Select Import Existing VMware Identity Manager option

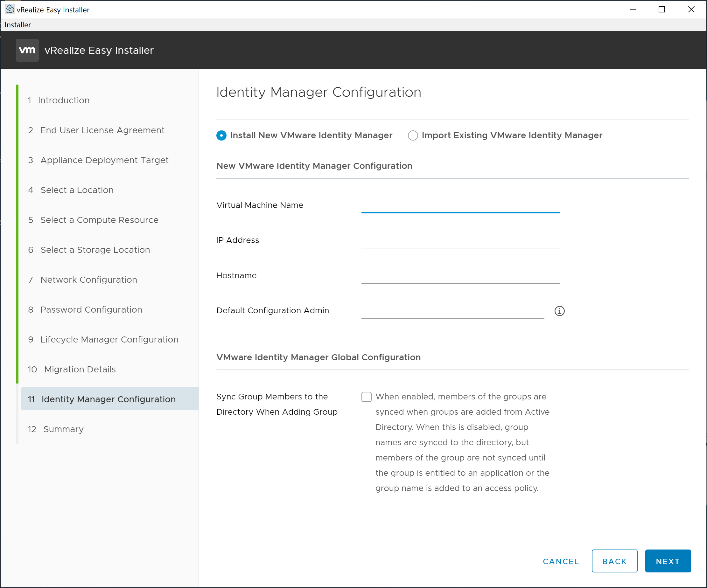[x=413, y=135]
